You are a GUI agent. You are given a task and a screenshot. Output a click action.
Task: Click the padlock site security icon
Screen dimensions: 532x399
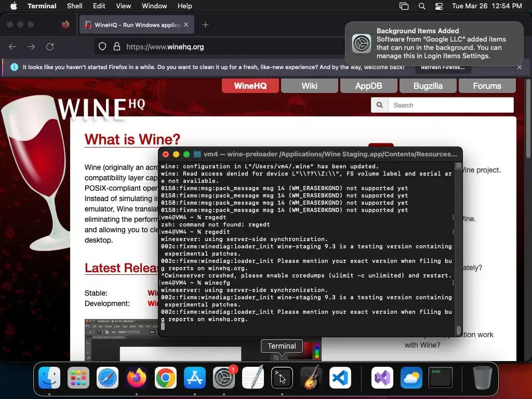(x=117, y=46)
